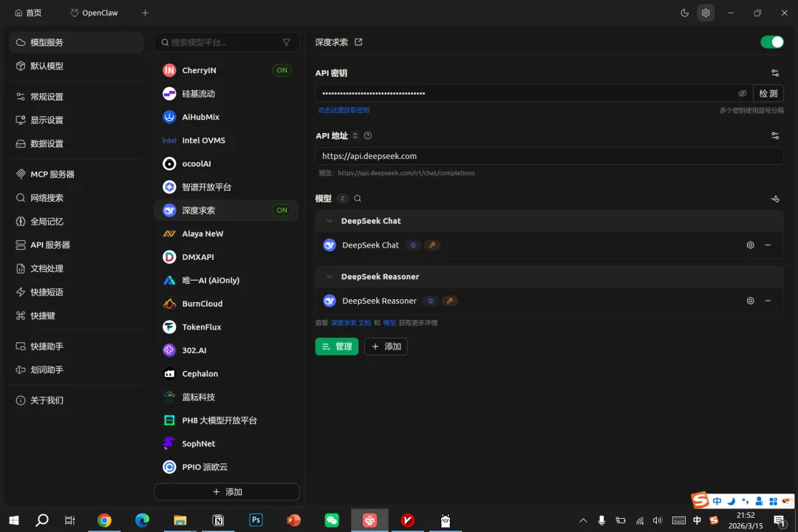Click the settings gear in the title bar
The height and width of the screenshot is (532, 798).
706,13
